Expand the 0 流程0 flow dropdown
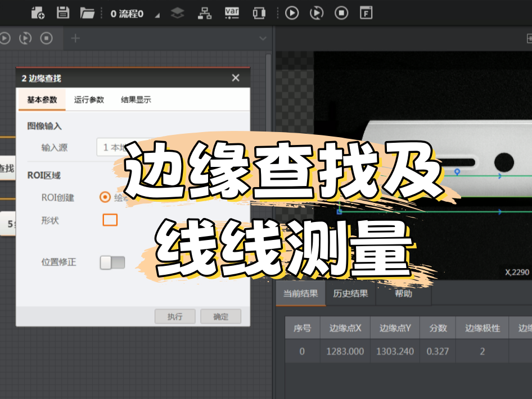Screen dimensions: 532x399 tap(157, 15)
